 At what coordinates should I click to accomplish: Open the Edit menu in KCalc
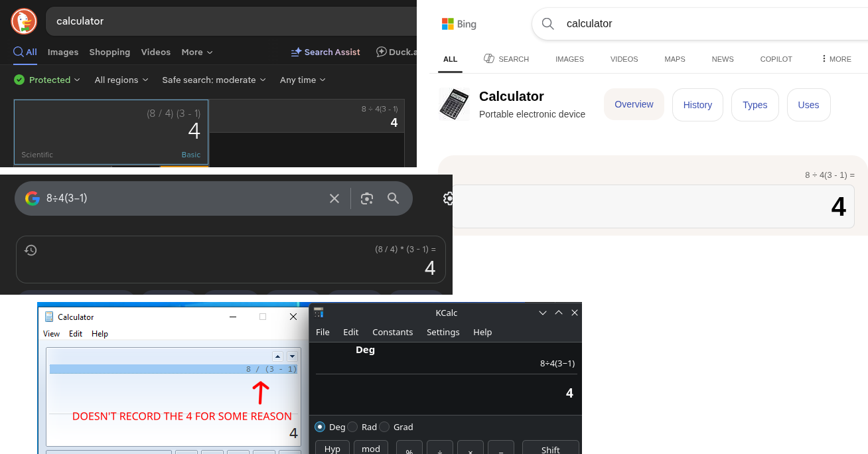point(350,332)
